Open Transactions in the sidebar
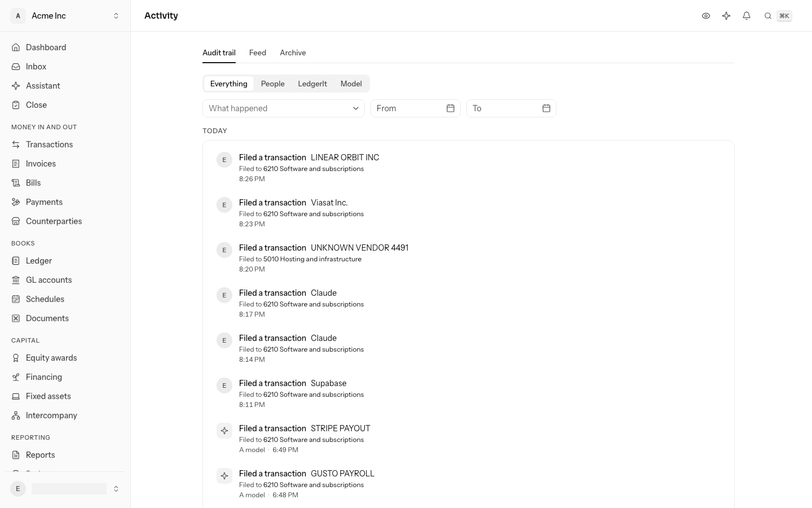 pos(65,144)
